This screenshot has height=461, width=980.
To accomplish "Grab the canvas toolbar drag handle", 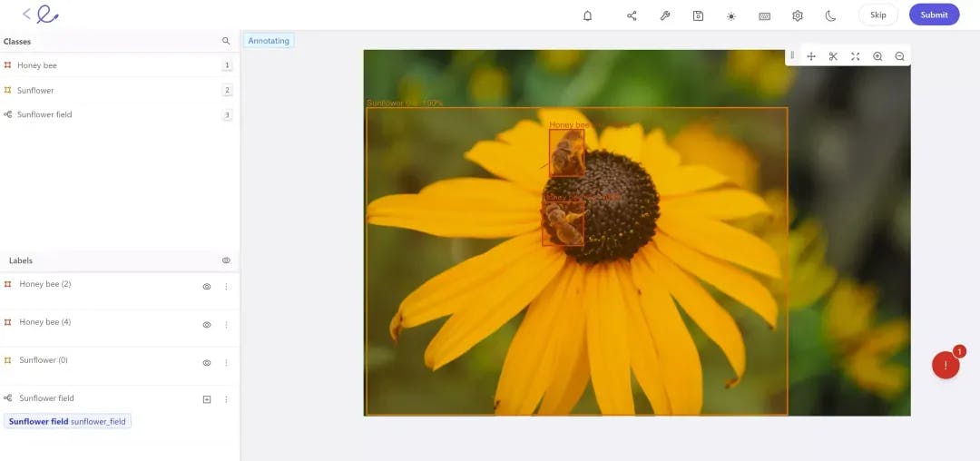I will coord(792,55).
